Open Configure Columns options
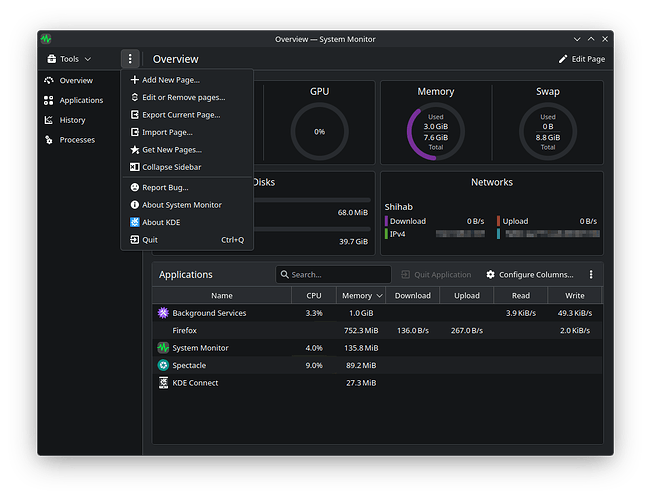Image resolution: width=651 pixels, height=500 pixels. tap(529, 274)
